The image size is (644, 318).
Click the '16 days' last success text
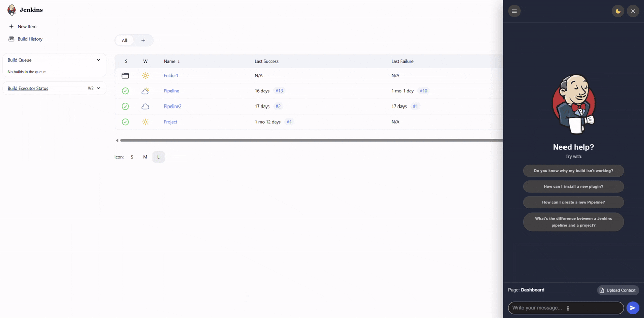pyautogui.click(x=262, y=91)
